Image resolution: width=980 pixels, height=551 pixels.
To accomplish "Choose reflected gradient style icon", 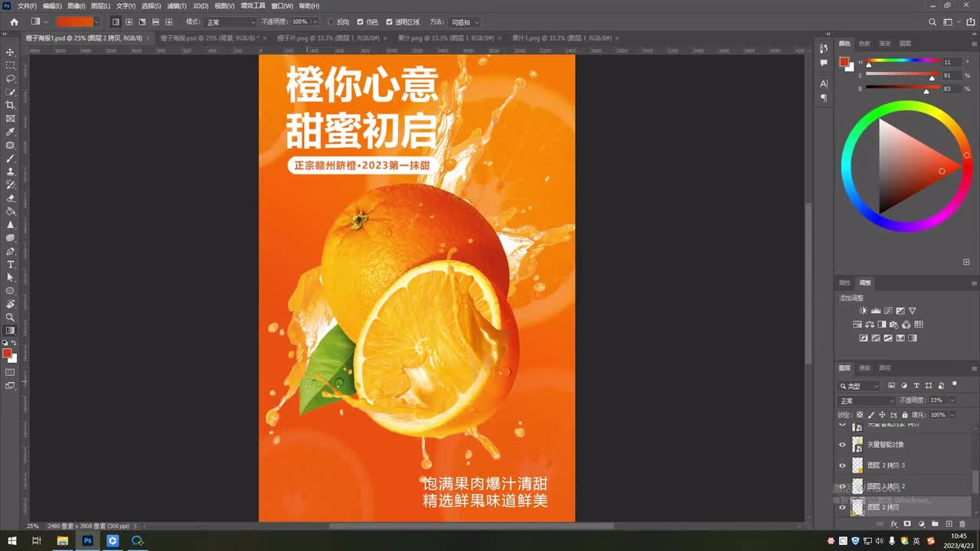I will (155, 22).
